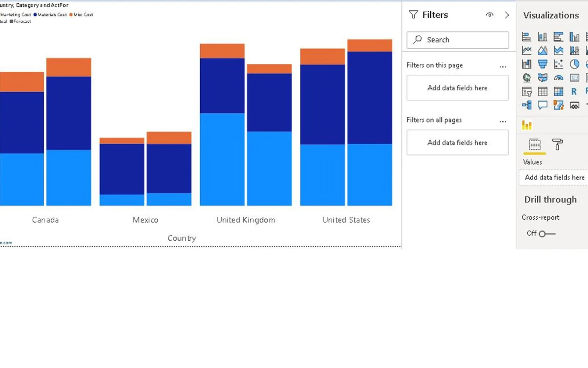Screen dimensions: 588x368
Task: Select the yellow custom column chart visual
Action: click(x=527, y=125)
